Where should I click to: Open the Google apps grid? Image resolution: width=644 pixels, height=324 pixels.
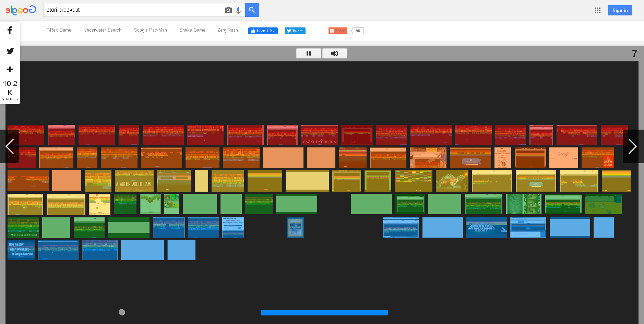(598, 10)
